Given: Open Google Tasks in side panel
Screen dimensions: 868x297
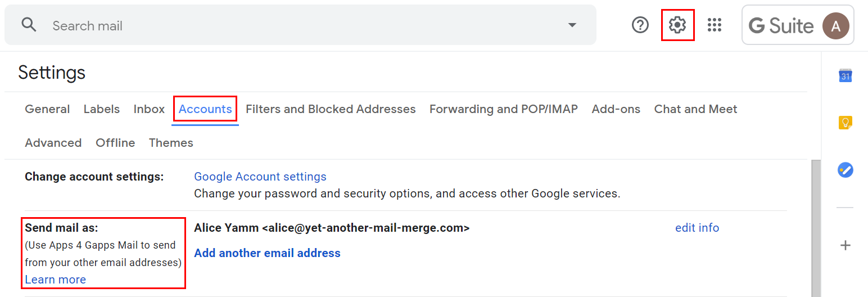Looking at the screenshot, I should point(845,169).
